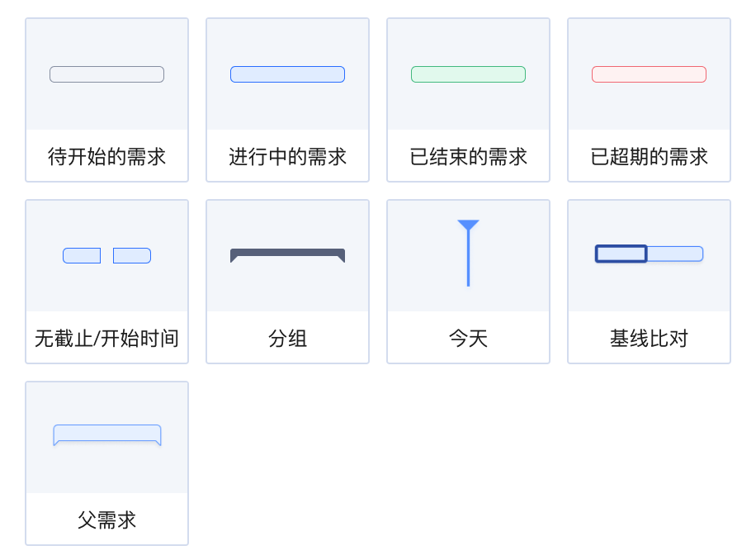The image size is (756, 560).
Task: Click the blue today marker line icon
Action: point(468,260)
